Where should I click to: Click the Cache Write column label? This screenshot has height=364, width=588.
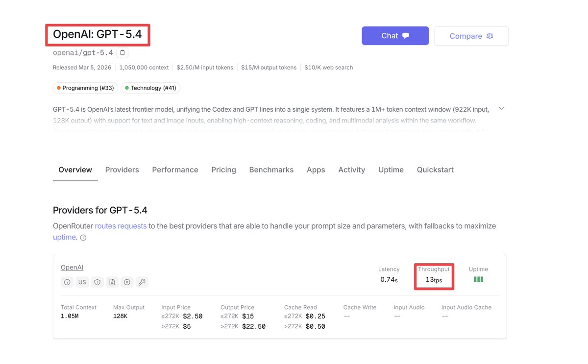(x=360, y=307)
